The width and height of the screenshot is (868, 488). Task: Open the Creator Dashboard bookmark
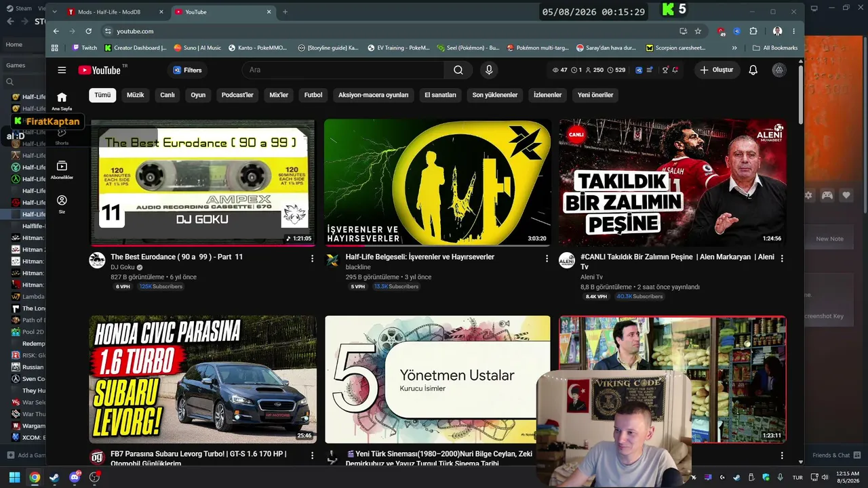(x=135, y=48)
